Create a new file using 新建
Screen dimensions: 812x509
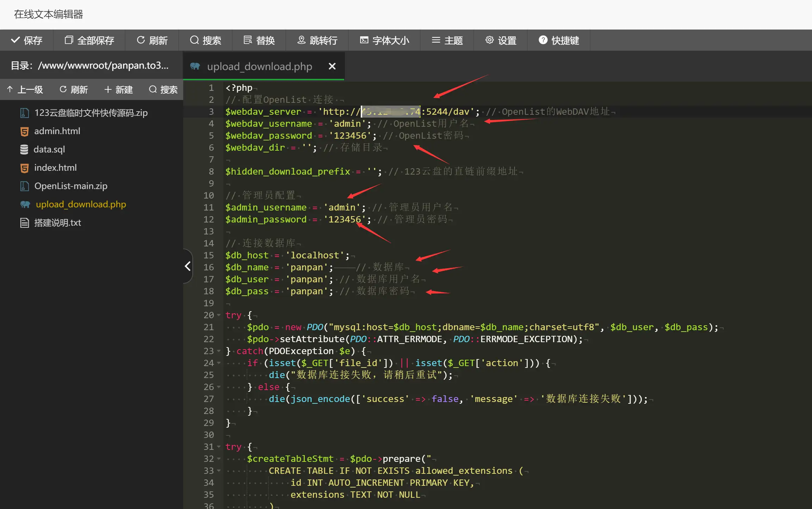tap(119, 89)
